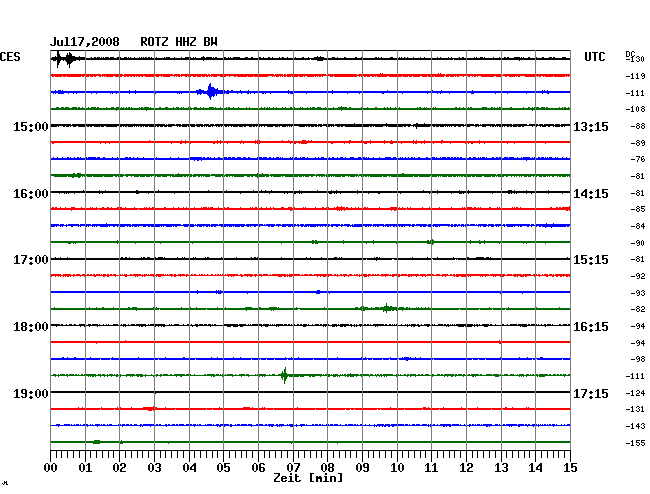
Task: Click the 13 minute axis label
Action: (x=501, y=468)
